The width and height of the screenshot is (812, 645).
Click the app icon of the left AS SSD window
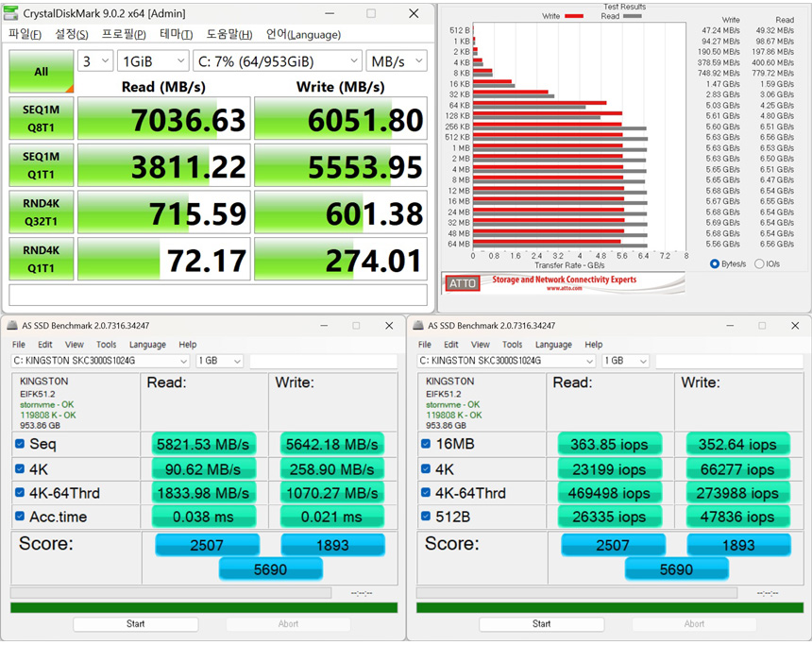click(x=12, y=326)
